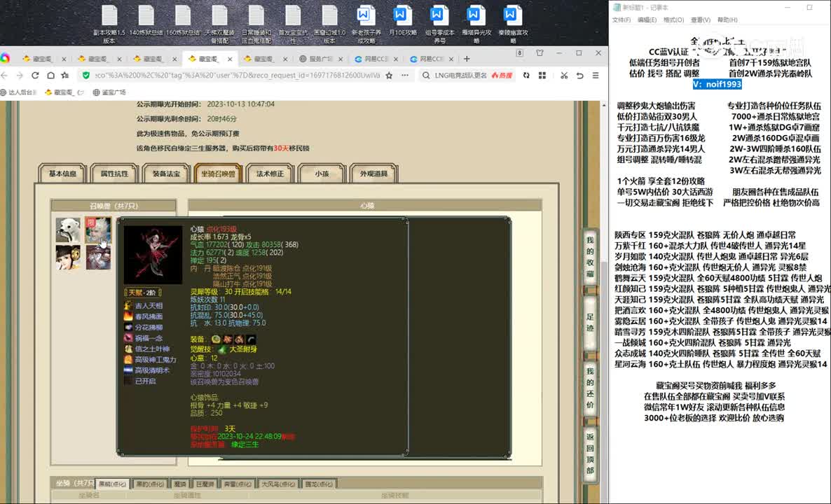This screenshot has width=831, height=504.
Task: Open the 达人后台 bookmark
Action: (x=20, y=92)
